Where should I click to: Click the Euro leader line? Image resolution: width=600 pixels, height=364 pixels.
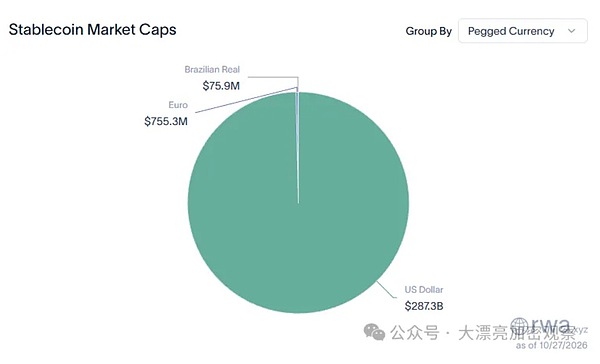coord(246,100)
